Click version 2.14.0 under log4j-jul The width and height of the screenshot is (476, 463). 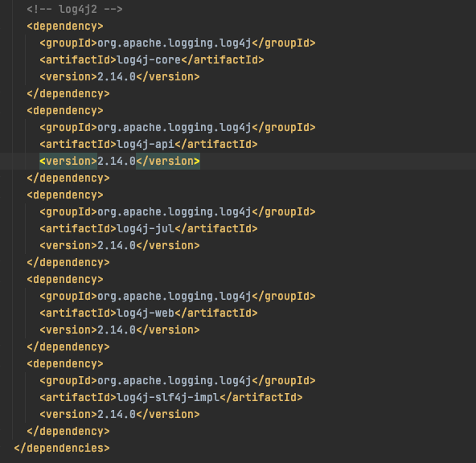pos(117,245)
